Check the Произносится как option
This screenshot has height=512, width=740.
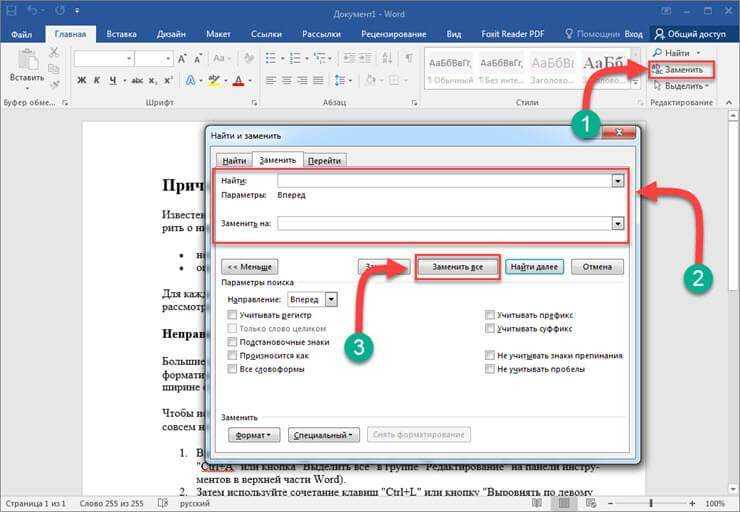[232, 355]
